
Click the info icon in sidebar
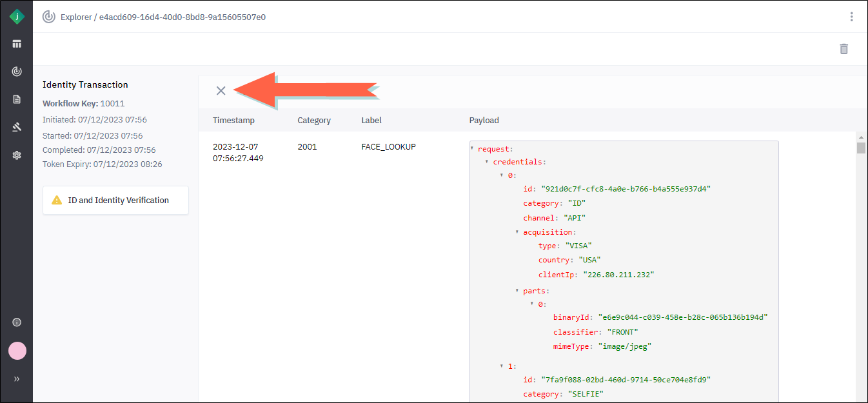click(x=17, y=322)
